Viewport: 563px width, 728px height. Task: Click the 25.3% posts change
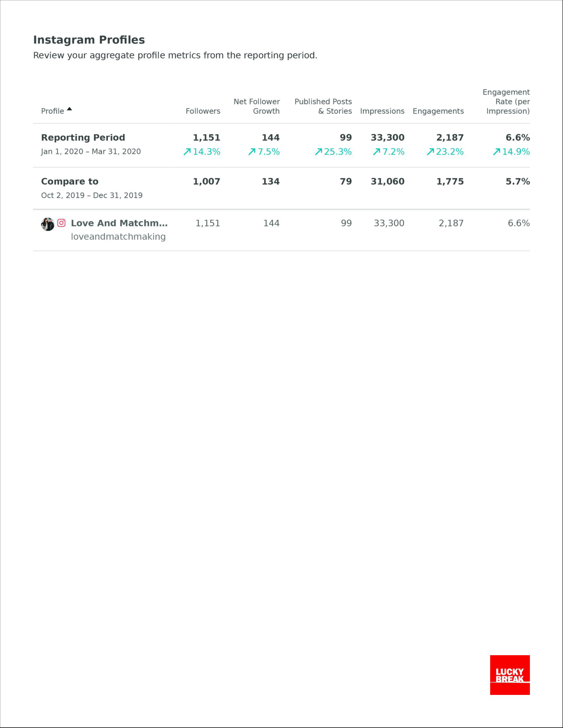pyautogui.click(x=338, y=152)
